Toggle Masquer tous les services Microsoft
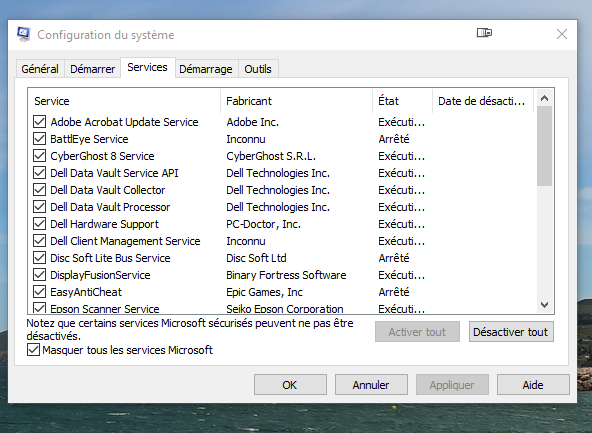592x433 pixels. [x=33, y=350]
